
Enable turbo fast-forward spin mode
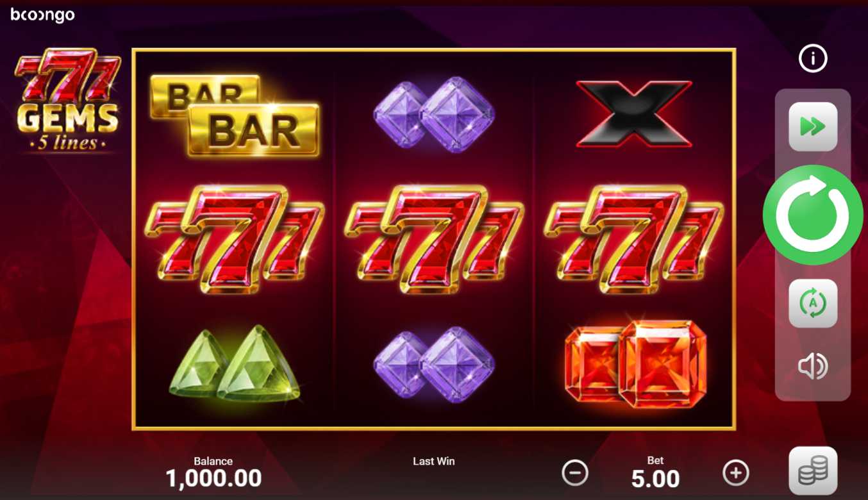coord(813,127)
